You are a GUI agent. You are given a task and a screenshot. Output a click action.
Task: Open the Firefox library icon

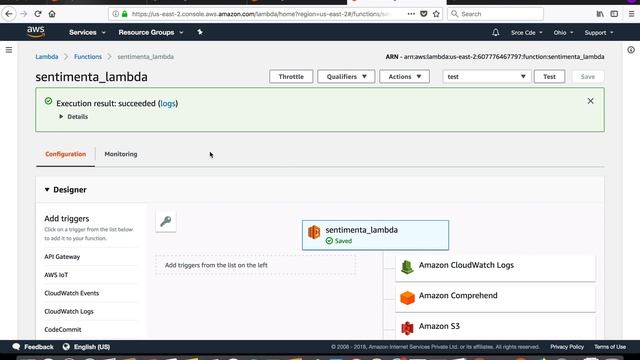point(600,14)
